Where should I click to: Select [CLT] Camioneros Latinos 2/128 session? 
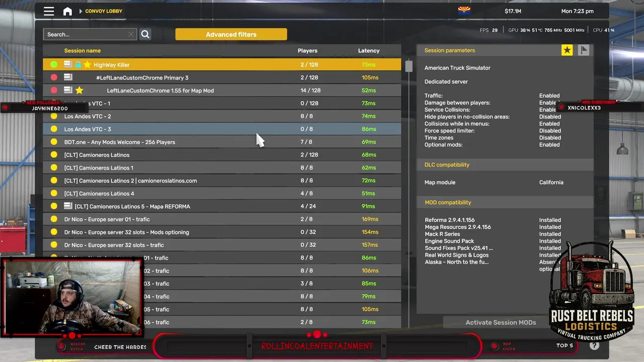click(222, 155)
